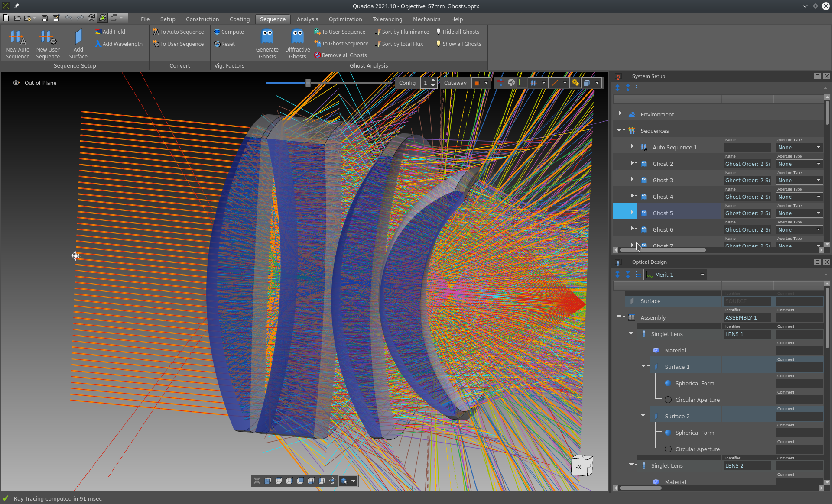Click Add Field

point(110,32)
